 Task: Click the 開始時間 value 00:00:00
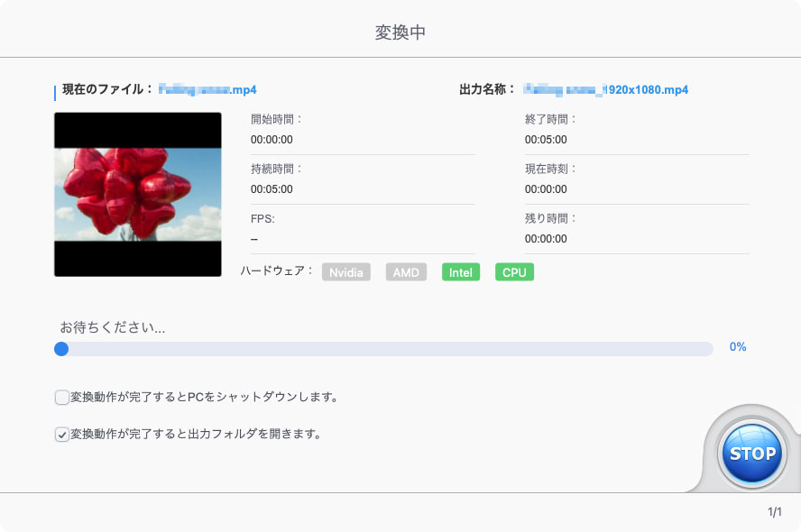coord(272,140)
